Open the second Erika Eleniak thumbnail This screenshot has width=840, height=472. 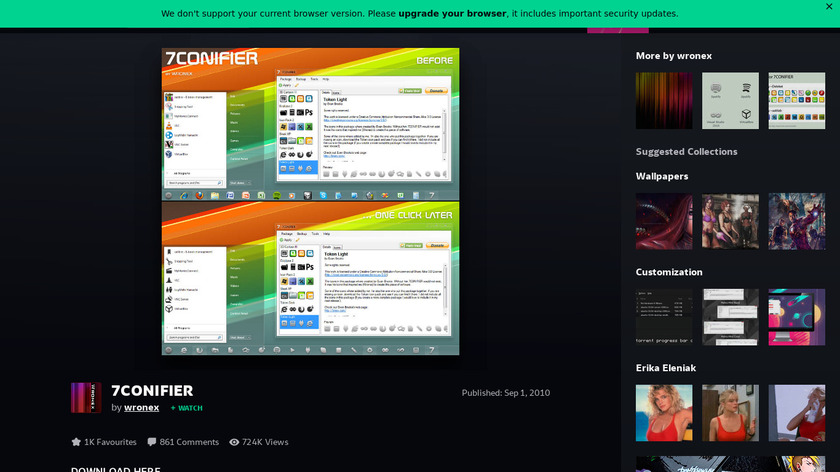tap(730, 413)
